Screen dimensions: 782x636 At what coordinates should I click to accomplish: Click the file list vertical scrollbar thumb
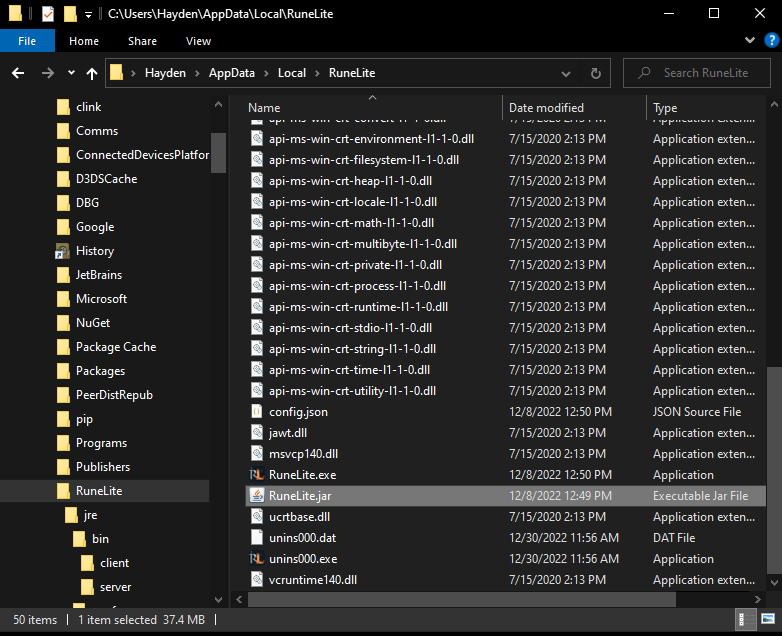pyautogui.click(x=774, y=470)
